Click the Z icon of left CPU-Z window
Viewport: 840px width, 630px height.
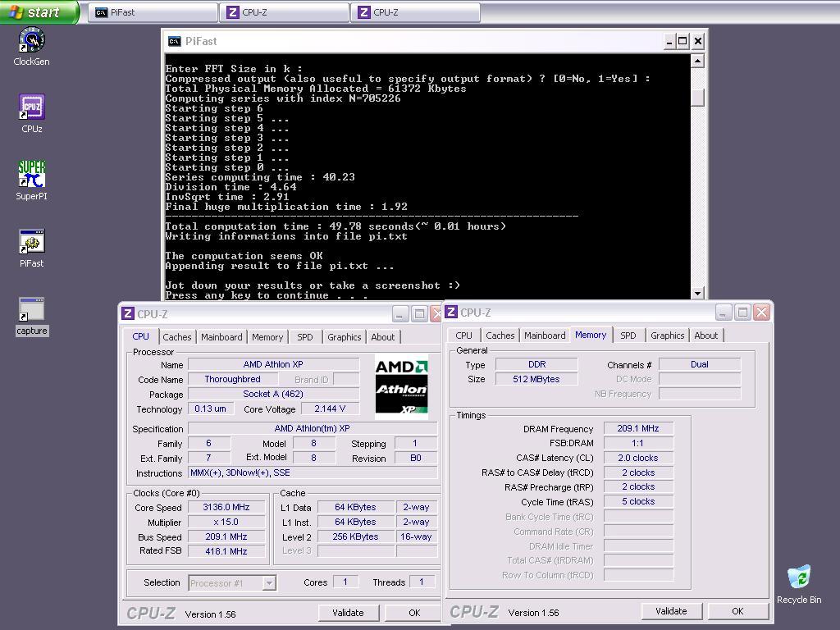[127, 313]
